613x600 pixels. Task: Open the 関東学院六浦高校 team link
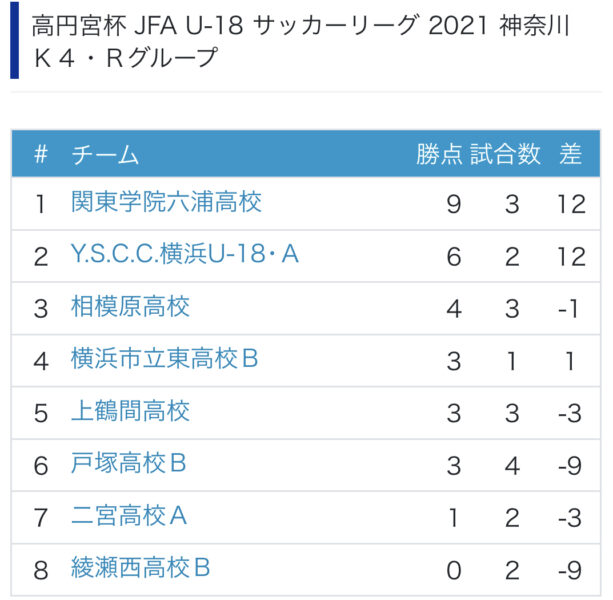166,203
